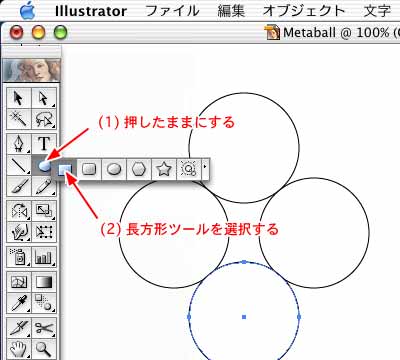
Task: Activate the Scissors tool
Action: point(44,328)
